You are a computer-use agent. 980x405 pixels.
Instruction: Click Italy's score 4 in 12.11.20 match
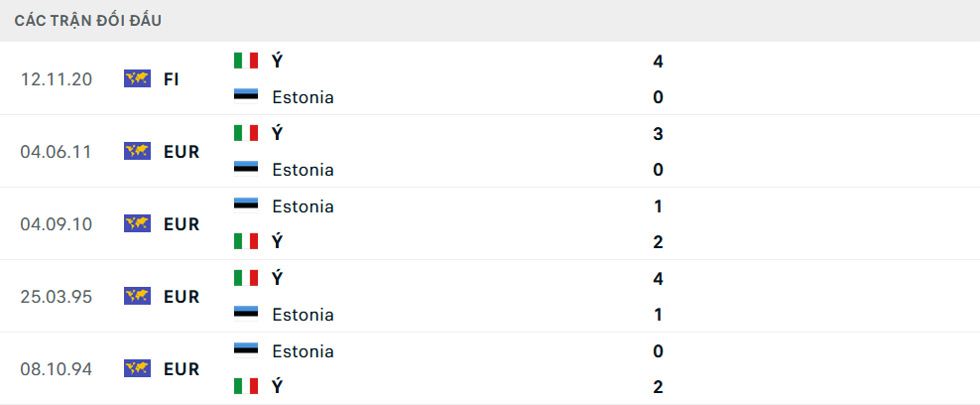pos(658,61)
